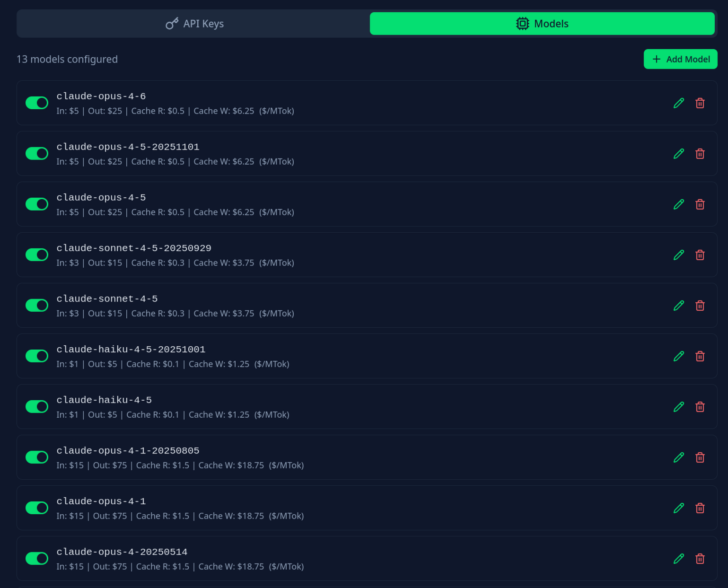
Task: Select the claude-opus-4-1-20250805 name text
Action: pyautogui.click(x=128, y=451)
